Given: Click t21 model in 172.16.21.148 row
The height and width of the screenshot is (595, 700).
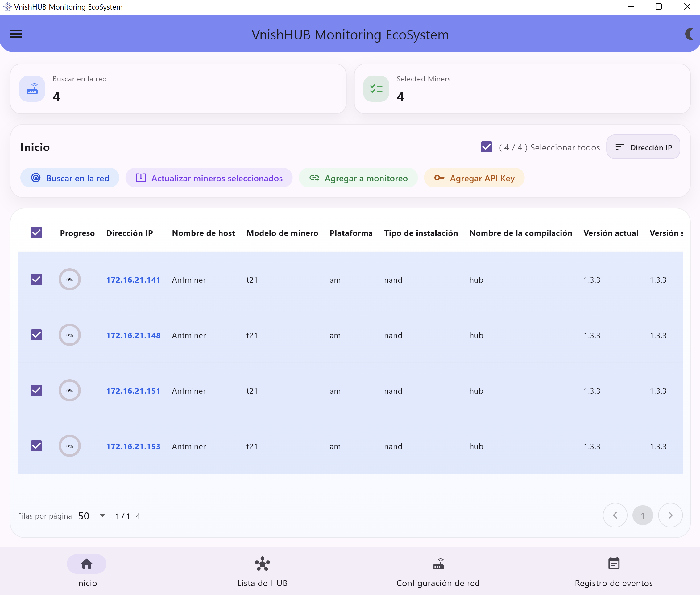Looking at the screenshot, I should click(252, 335).
